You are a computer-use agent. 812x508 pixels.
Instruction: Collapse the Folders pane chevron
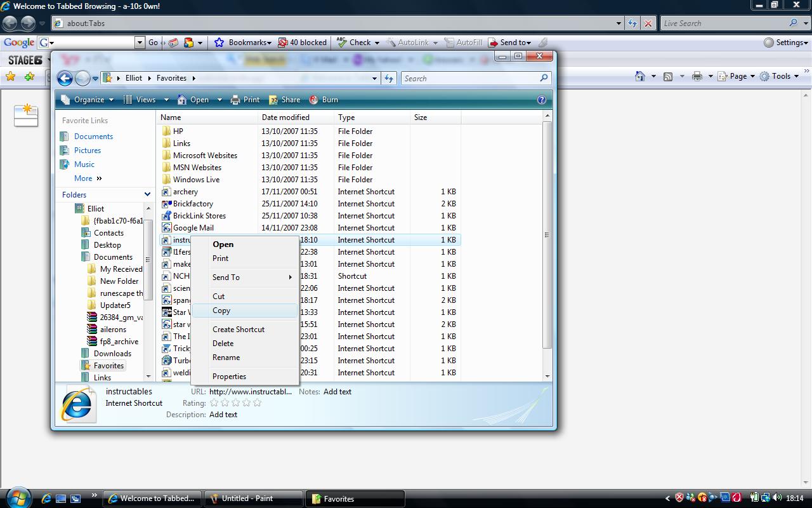point(147,194)
